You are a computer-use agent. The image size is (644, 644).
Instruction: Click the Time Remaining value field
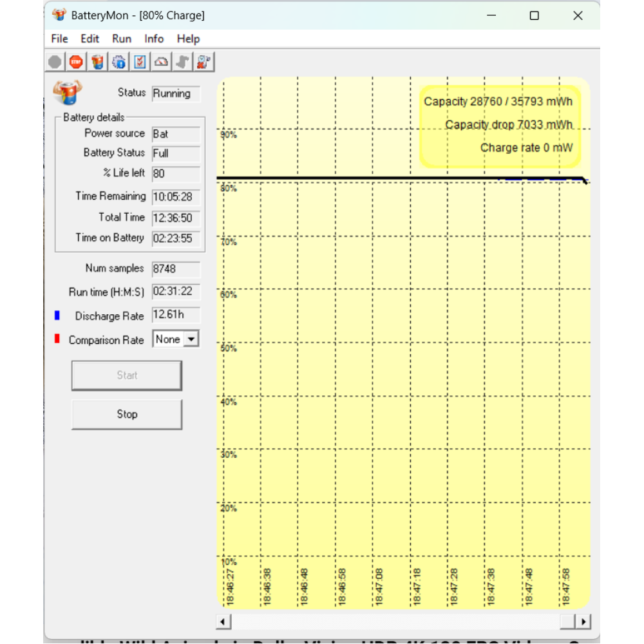(x=176, y=197)
